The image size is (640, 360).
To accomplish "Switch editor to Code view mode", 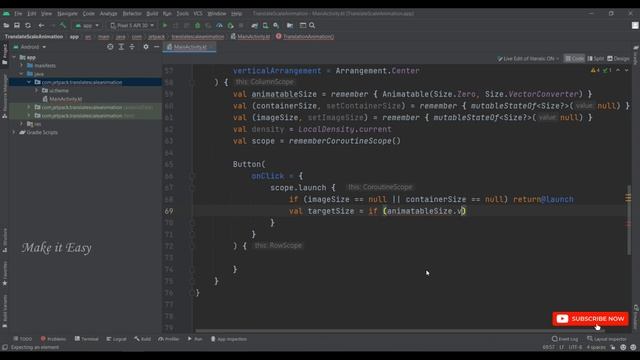I will [x=574, y=59].
